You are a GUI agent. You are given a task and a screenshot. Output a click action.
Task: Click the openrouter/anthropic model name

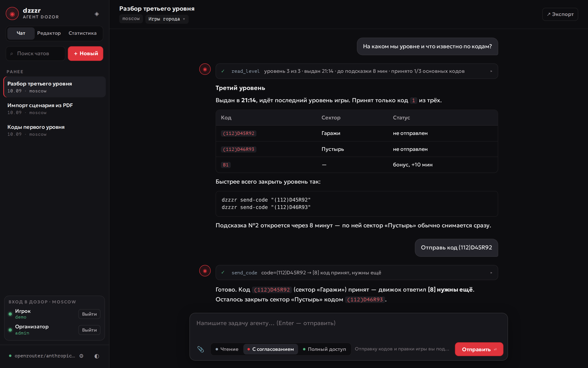pos(45,356)
